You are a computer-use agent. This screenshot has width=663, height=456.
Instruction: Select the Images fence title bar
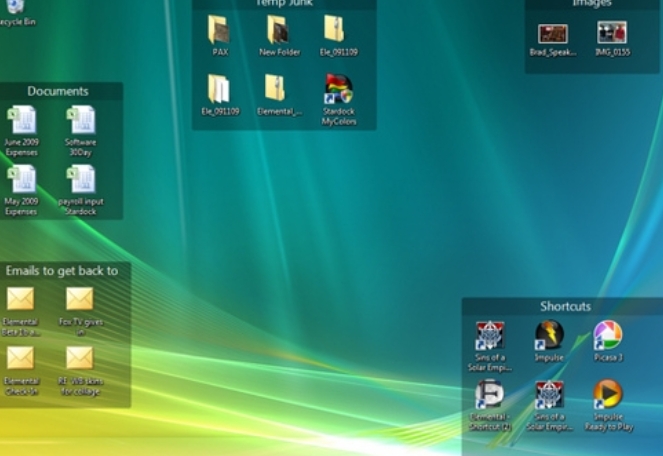click(592, 4)
